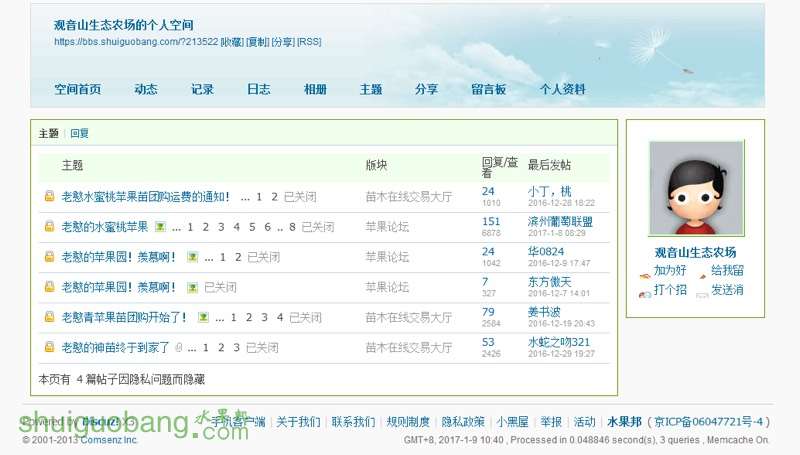Viewport: 800px width, 455px height.
Task: Click the [收藏] link next to the space URL
Action: 232,42
